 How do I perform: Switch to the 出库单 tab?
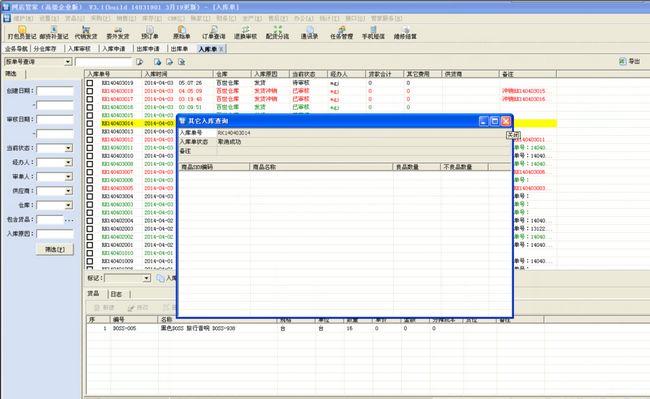(x=179, y=49)
